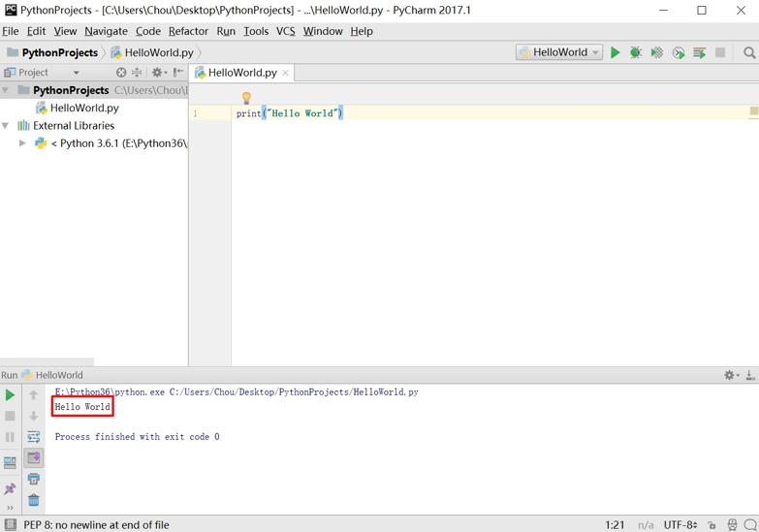Click the up arrow in Run console
This screenshot has height=532, width=759.
point(33,395)
